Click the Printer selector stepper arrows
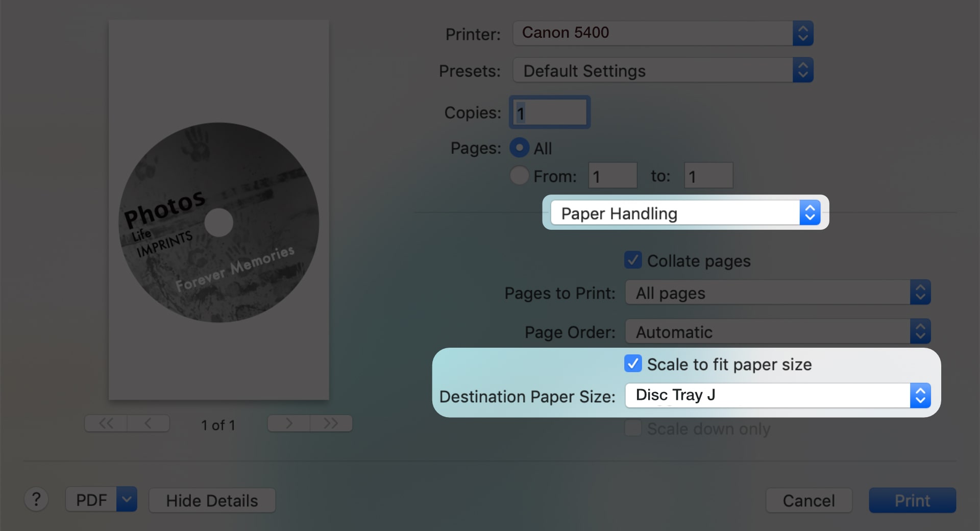Viewport: 980px width, 531px height. (x=802, y=33)
